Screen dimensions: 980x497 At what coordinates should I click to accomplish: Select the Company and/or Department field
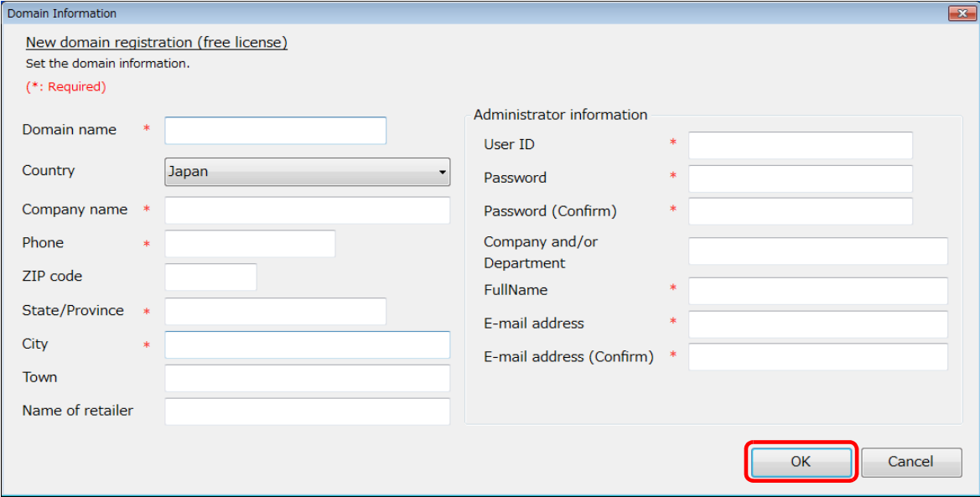click(x=817, y=251)
